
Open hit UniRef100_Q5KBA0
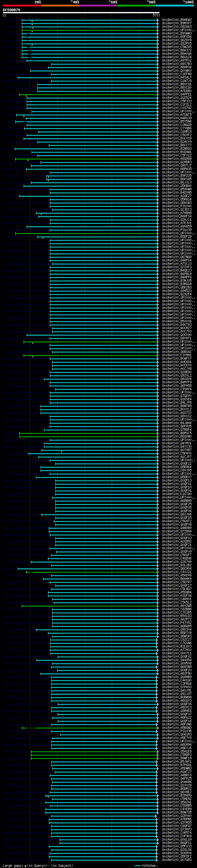177,186
